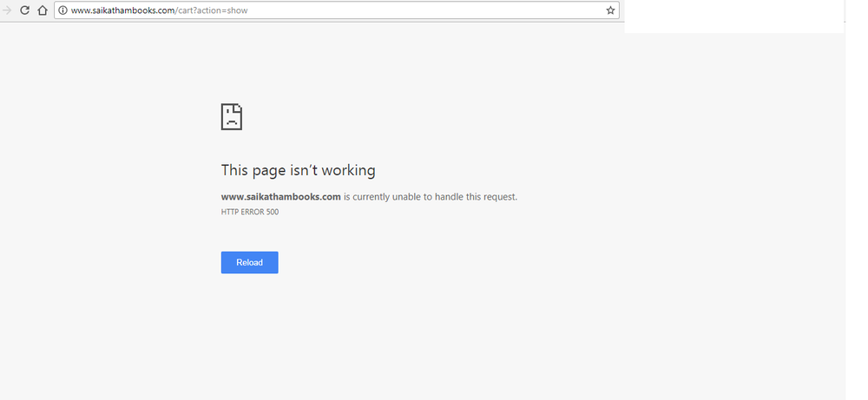The image size is (868, 400).
Task: Click the bold www.saikathambooks.com text
Action: (280, 196)
